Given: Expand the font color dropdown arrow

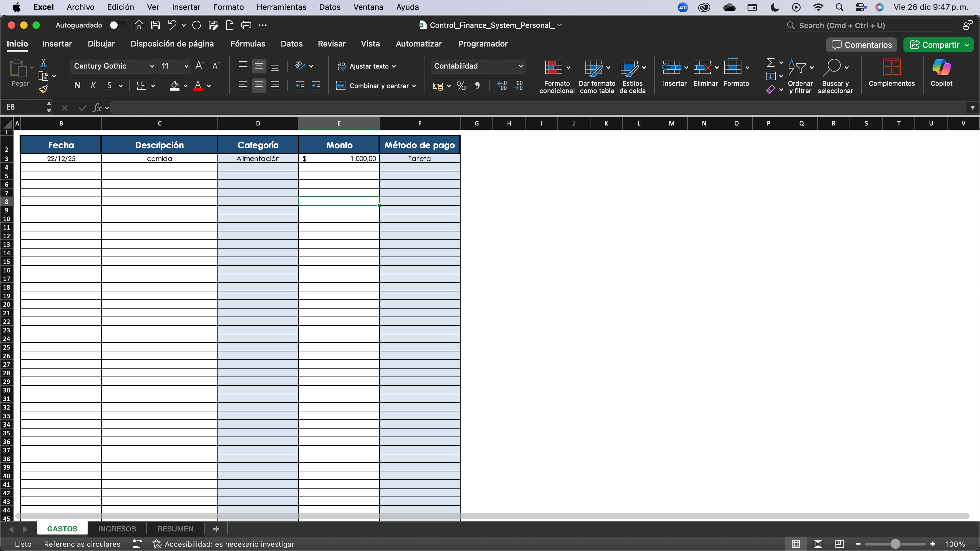Looking at the screenshot, I should tap(209, 86).
